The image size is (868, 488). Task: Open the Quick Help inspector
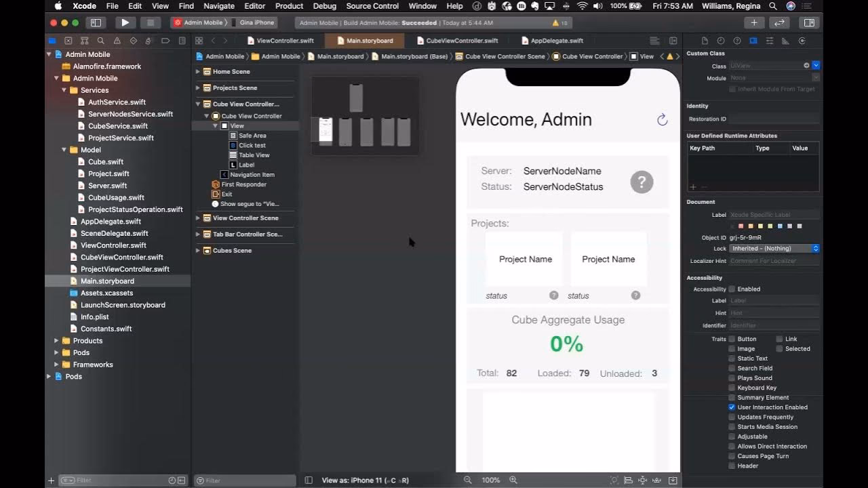(737, 41)
